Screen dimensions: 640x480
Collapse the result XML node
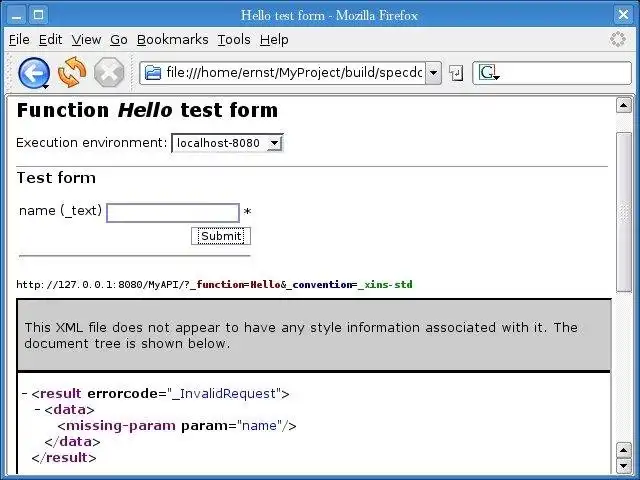pos(25,394)
